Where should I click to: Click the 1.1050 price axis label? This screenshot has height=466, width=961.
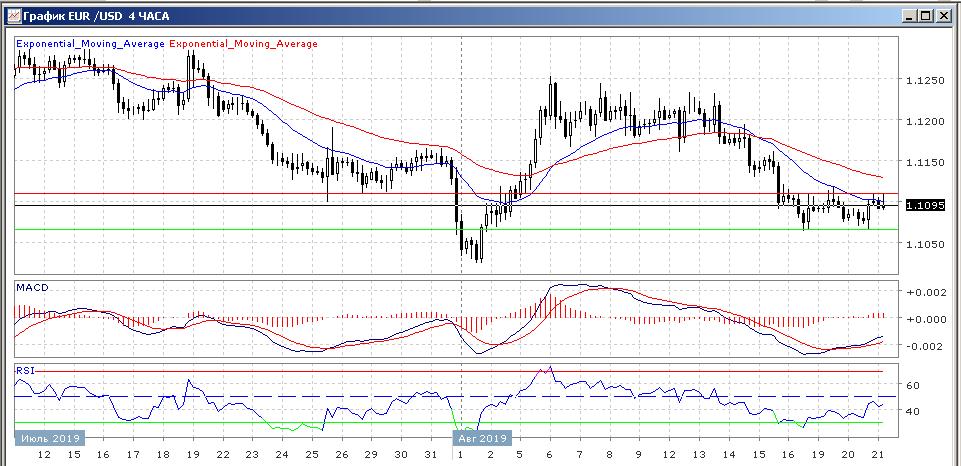[x=922, y=244]
